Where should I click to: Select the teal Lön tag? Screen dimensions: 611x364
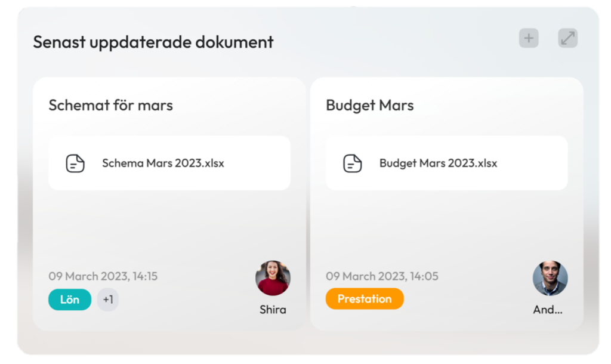click(70, 300)
